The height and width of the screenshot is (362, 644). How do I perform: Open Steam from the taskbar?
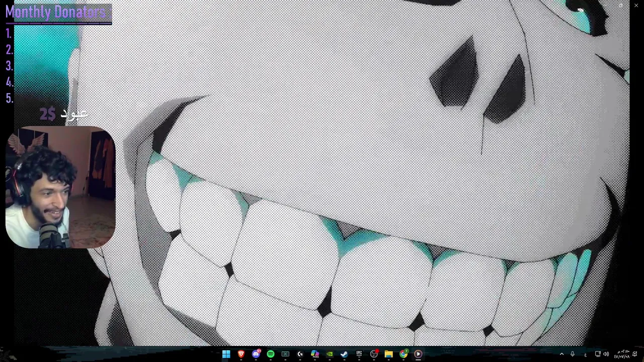click(344, 354)
